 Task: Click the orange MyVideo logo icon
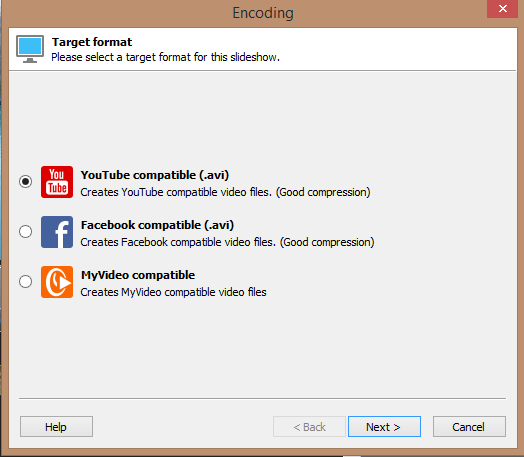(57, 282)
